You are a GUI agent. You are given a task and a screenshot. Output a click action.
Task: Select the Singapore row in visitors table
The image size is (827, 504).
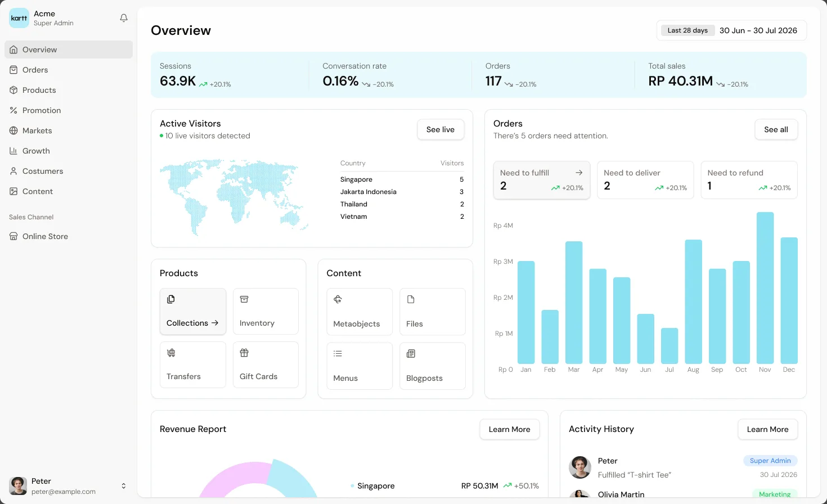pos(402,179)
